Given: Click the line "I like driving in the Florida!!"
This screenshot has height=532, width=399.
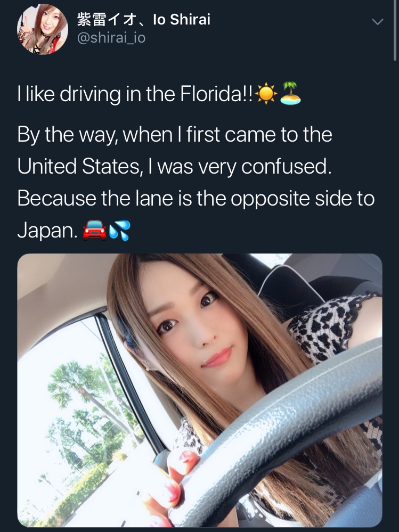Looking at the screenshot, I should pos(135,94).
